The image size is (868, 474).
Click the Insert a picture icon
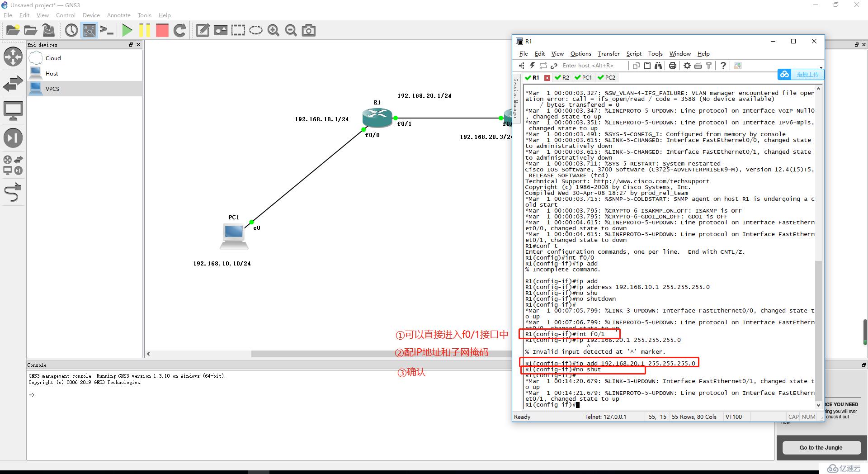click(x=220, y=30)
